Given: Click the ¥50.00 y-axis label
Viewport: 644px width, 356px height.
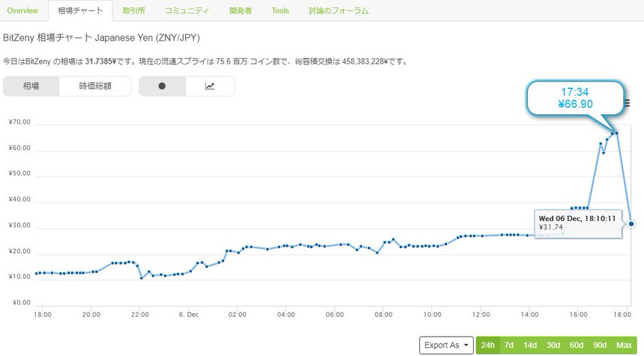Looking at the screenshot, I should pos(20,174).
